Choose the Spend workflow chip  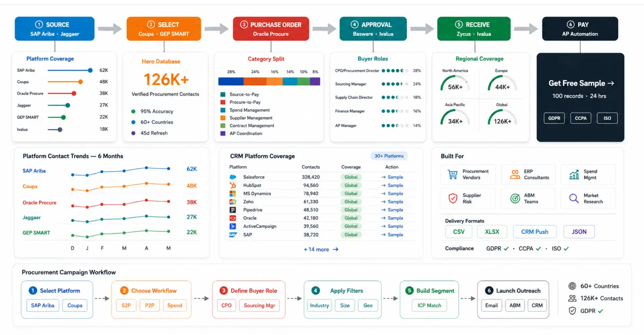174,306
